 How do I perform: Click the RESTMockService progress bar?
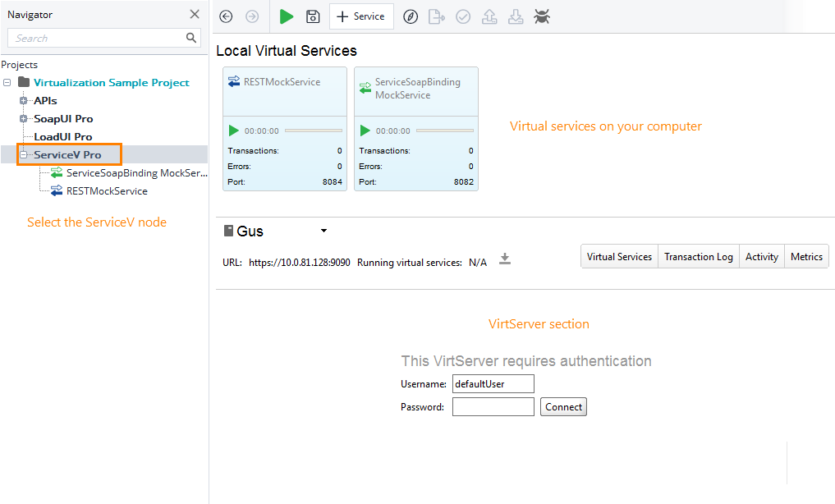click(x=314, y=131)
